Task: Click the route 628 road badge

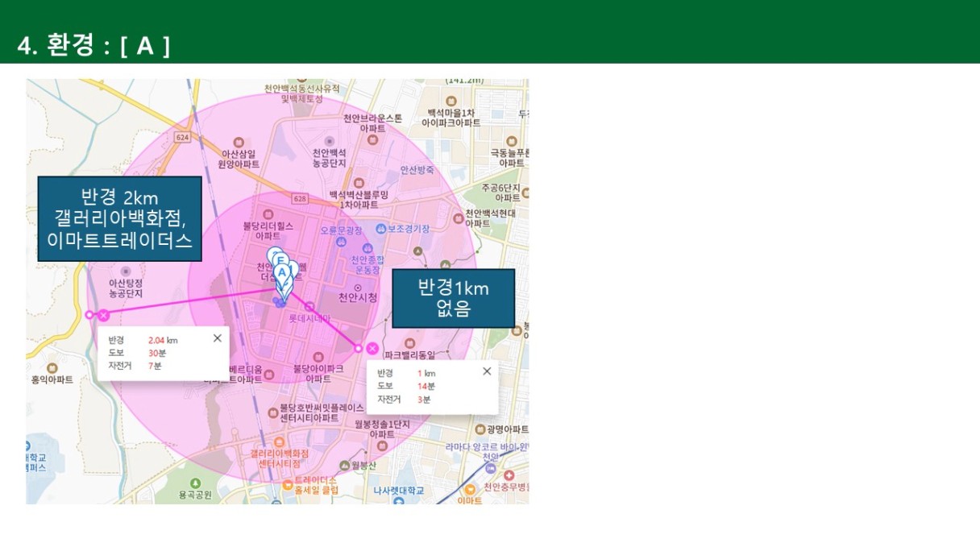Action: click(301, 198)
